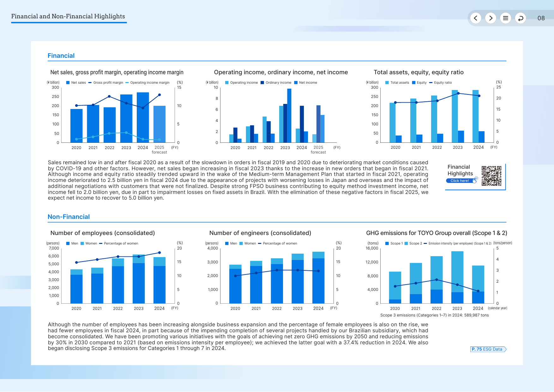The image size is (554, 392).
Task: Click 'Equity ratio' legend label
Action: (x=443, y=83)
